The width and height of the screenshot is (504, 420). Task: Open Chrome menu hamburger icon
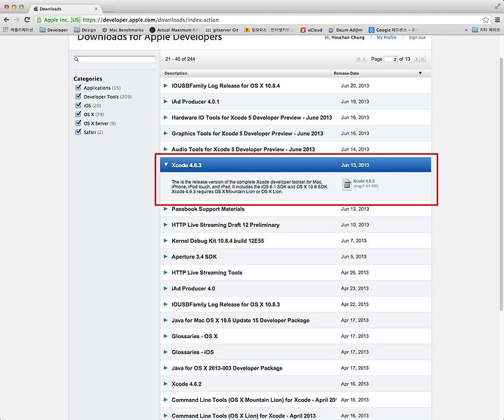tap(497, 20)
